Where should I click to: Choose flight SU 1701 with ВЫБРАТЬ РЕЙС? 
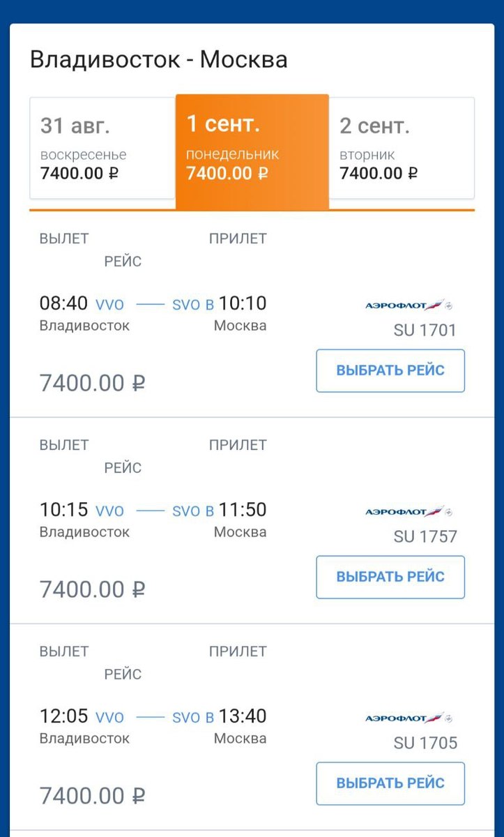coord(390,370)
